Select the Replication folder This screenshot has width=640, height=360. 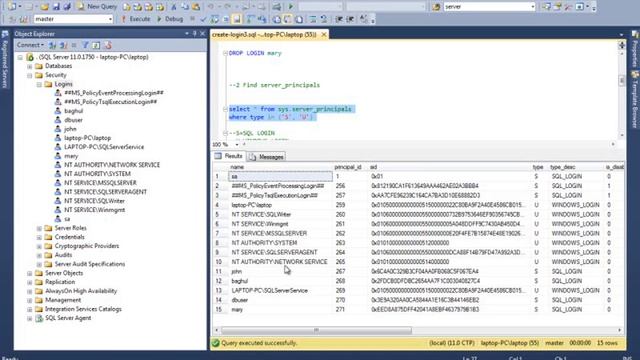pyautogui.click(x=60, y=282)
